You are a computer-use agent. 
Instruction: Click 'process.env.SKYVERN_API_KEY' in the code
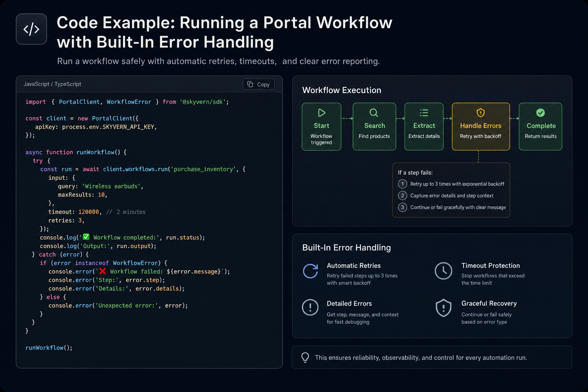pyautogui.click(x=108, y=127)
